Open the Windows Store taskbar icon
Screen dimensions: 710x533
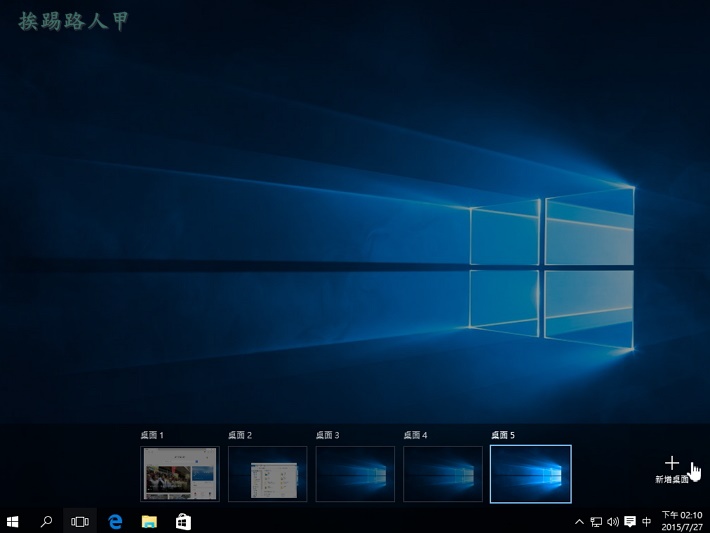click(183, 522)
